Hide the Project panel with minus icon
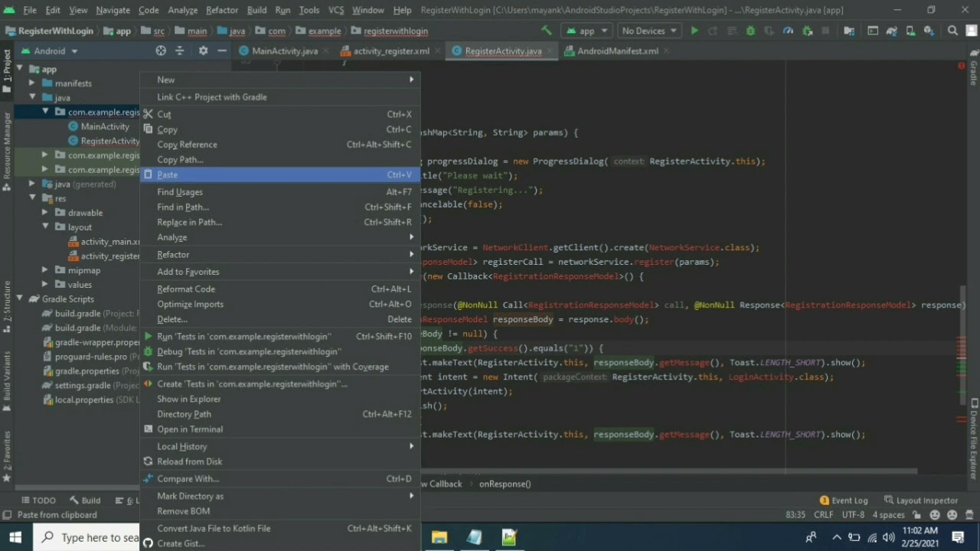Image resolution: width=980 pixels, height=551 pixels. click(x=221, y=51)
